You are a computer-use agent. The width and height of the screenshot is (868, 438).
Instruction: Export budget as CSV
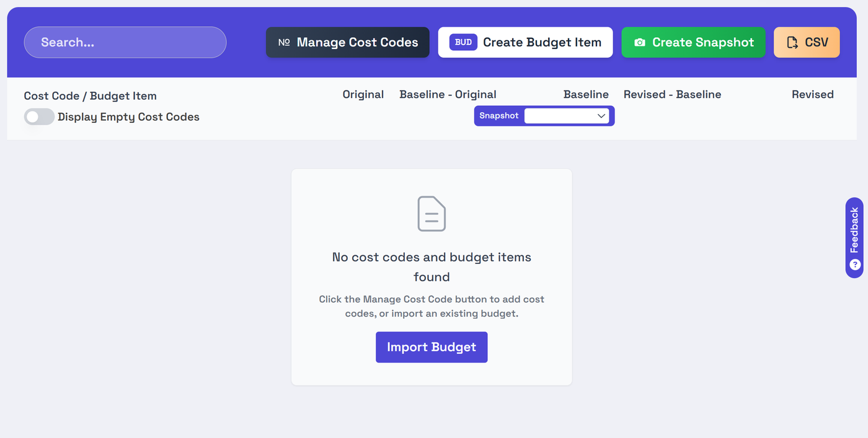point(807,42)
